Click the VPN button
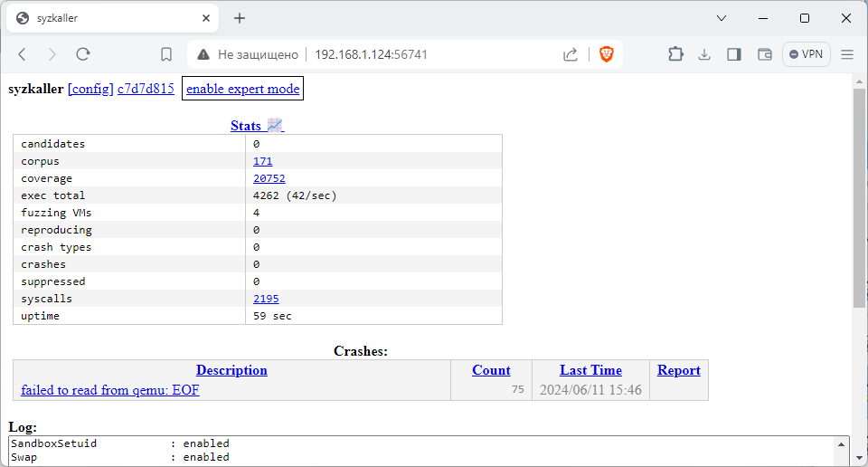 coord(806,54)
